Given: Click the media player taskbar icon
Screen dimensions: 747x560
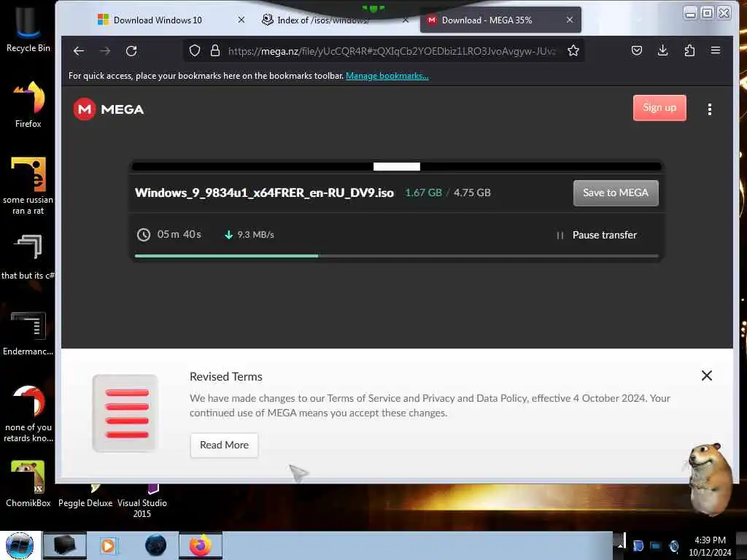Looking at the screenshot, I should tap(109, 545).
